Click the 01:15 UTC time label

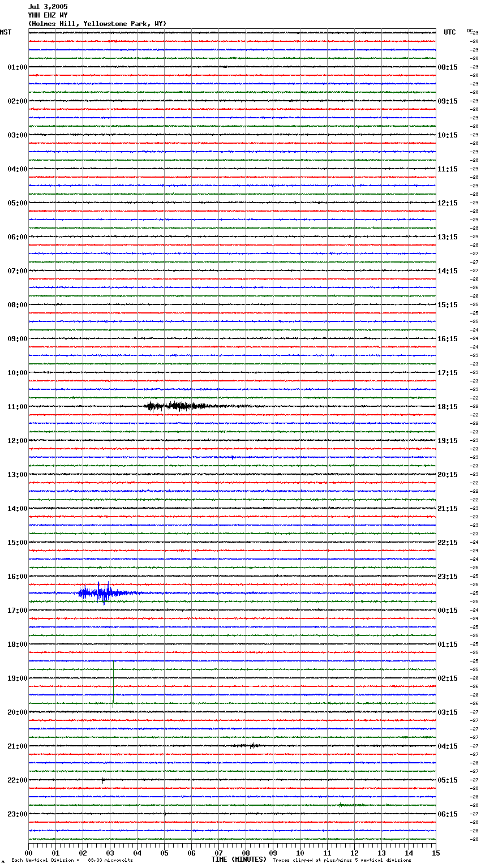pos(448,644)
